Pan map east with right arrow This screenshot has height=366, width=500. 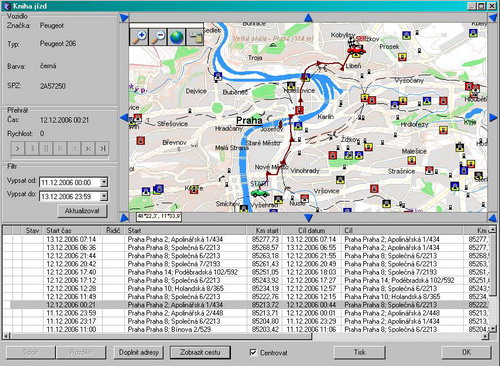click(x=493, y=117)
